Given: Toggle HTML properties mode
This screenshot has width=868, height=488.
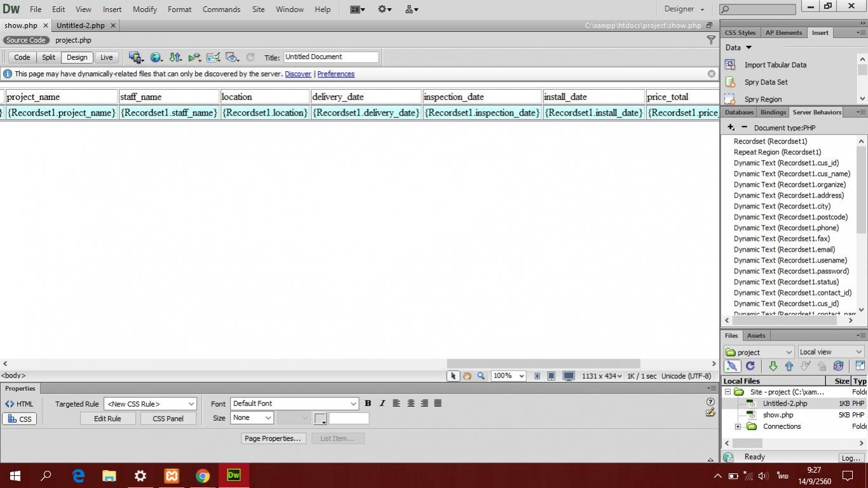Looking at the screenshot, I should (20, 404).
